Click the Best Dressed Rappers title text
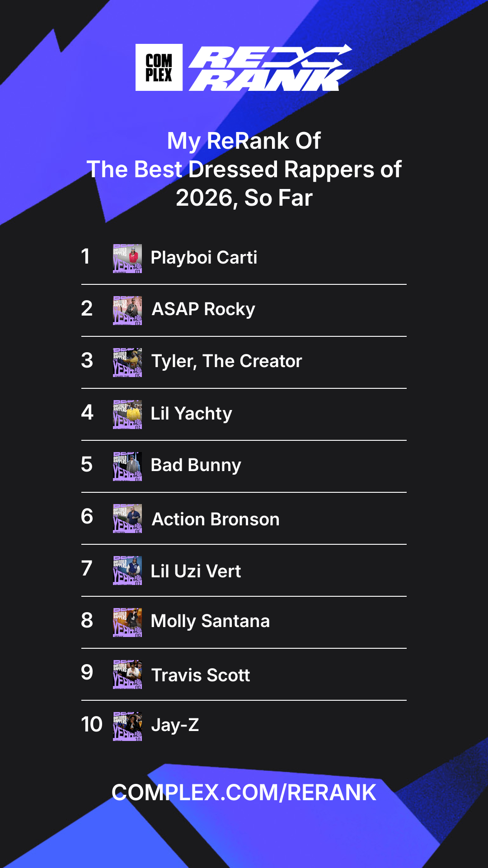 tap(244, 169)
